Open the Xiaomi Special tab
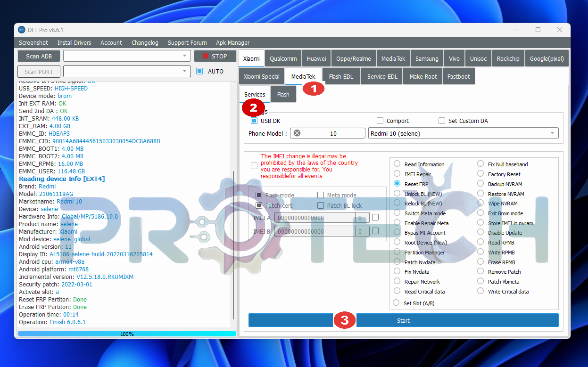The width and height of the screenshot is (588, 367). click(x=262, y=76)
